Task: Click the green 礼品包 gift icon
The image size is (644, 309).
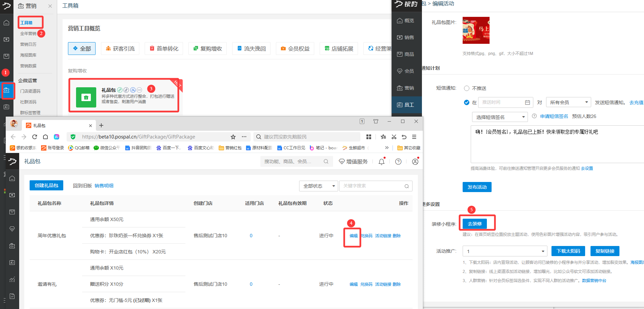Action: tap(86, 97)
